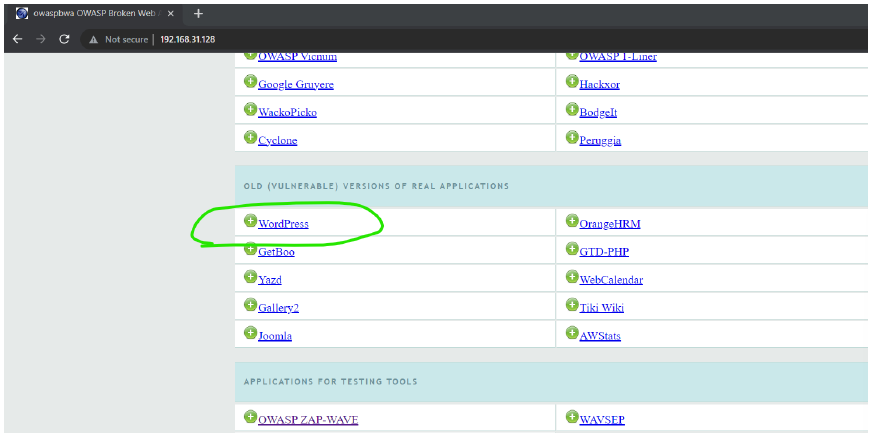Open a new tab with plus button
The height and width of the screenshot is (437, 872).
[199, 14]
